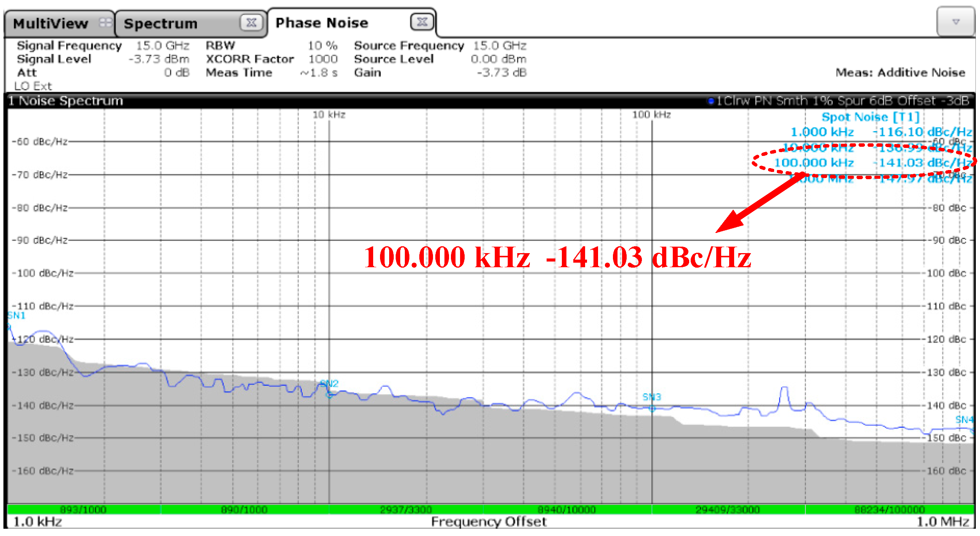Click the 100.000 kHz spot noise row
Viewport: 980px width, 536px height.
tap(873, 163)
